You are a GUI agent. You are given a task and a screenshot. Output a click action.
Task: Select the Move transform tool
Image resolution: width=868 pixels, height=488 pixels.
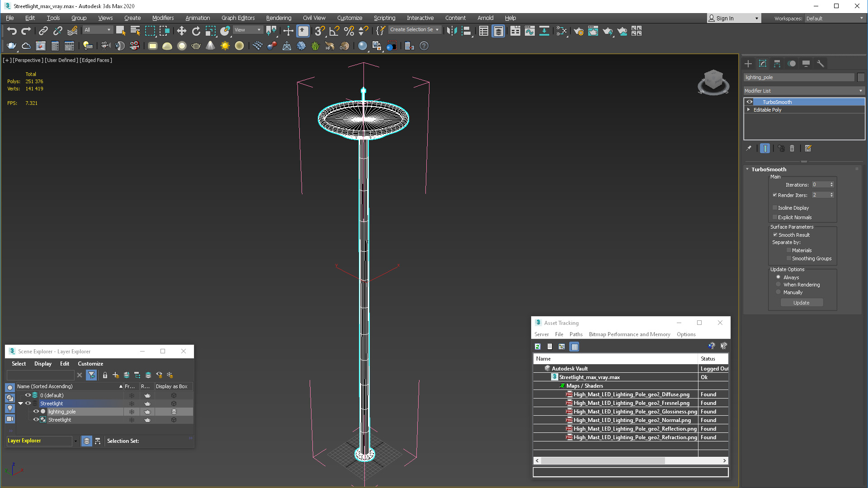(181, 31)
